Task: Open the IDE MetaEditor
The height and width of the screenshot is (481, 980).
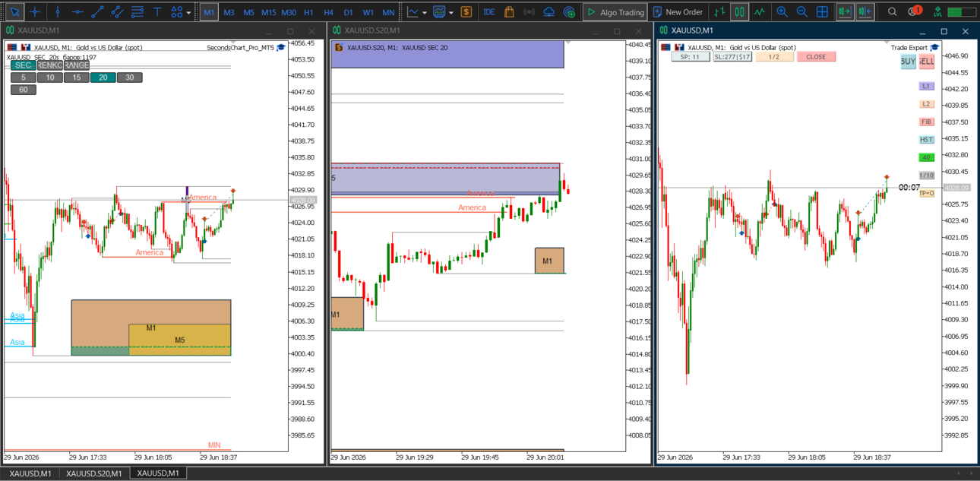Action: 488,12
